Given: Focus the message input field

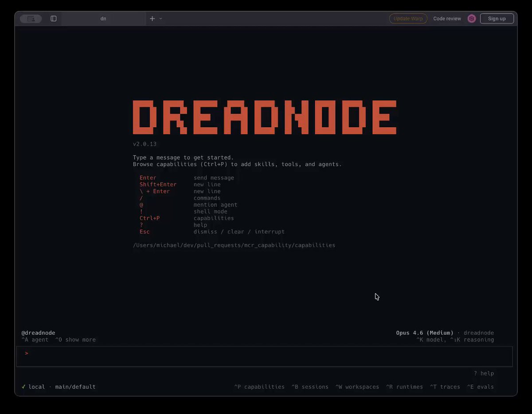Looking at the screenshot, I should 266,356.
